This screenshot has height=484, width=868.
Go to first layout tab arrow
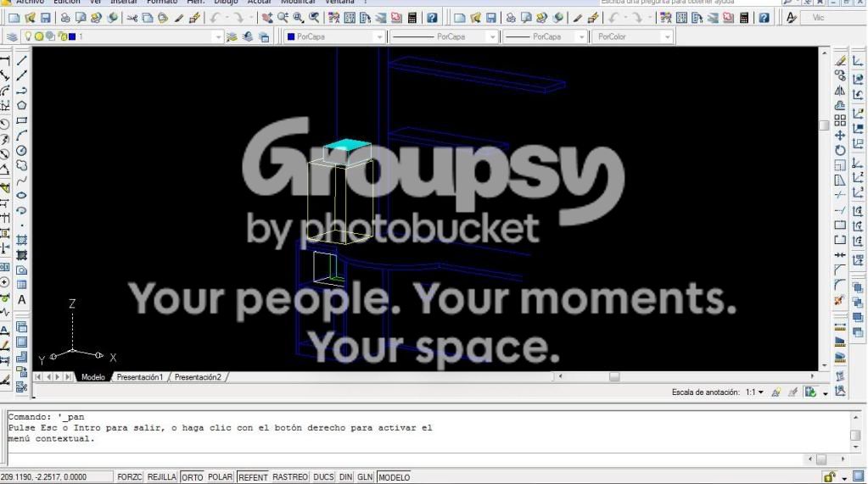pyautogui.click(x=37, y=377)
